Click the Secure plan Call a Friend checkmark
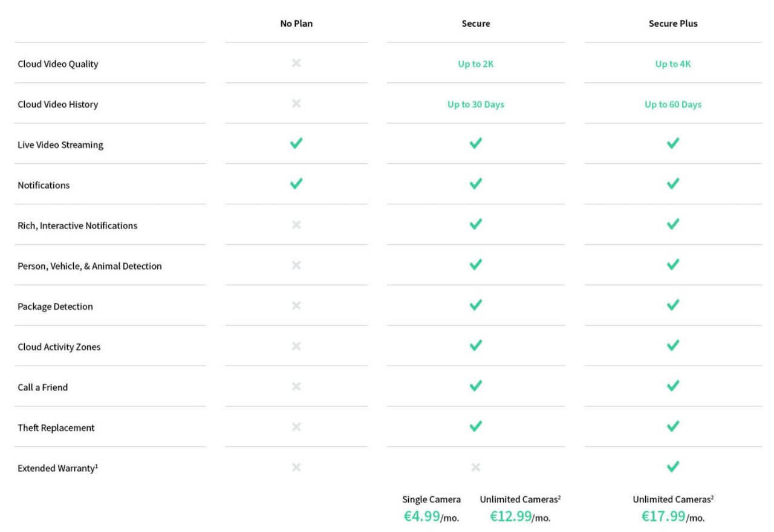Image resolution: width=774 pixels, height=532 pixels. click(x=476, y=386)
